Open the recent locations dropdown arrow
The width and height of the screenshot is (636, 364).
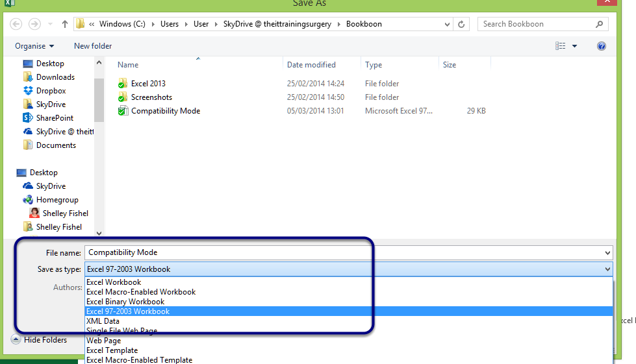(50, 24)
